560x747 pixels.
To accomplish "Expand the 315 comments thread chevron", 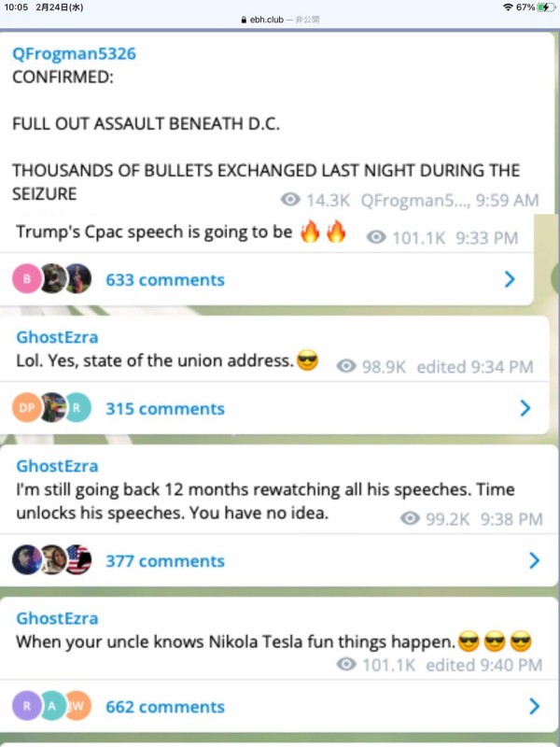I will 525,408.
